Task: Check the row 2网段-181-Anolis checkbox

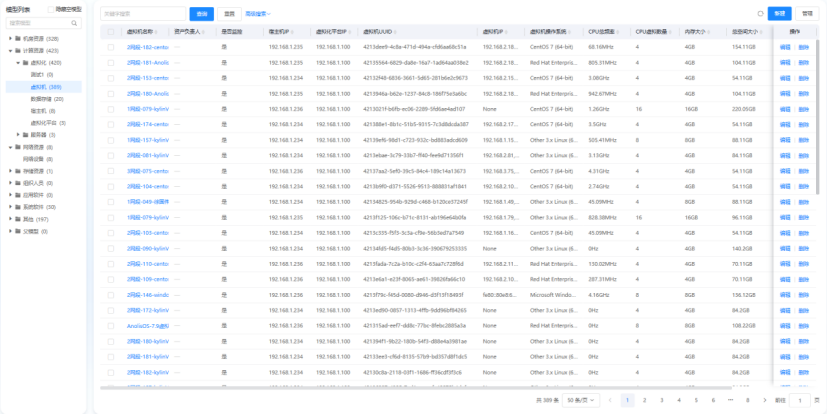Action: [111, 63]
